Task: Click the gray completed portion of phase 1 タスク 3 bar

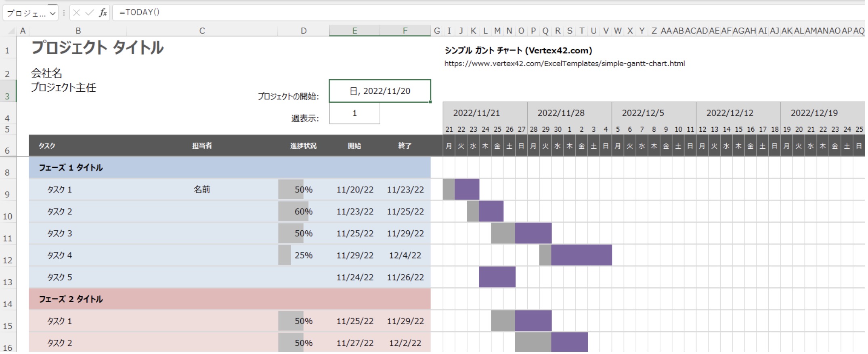Action: coord(503,234)
